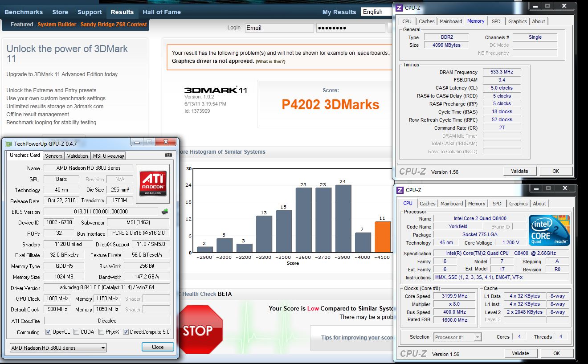Image resolution: width=588 pixels, height=364 pixels.
Task: Open the Processor #1 selection dropdown
Action: coord(457,337)
